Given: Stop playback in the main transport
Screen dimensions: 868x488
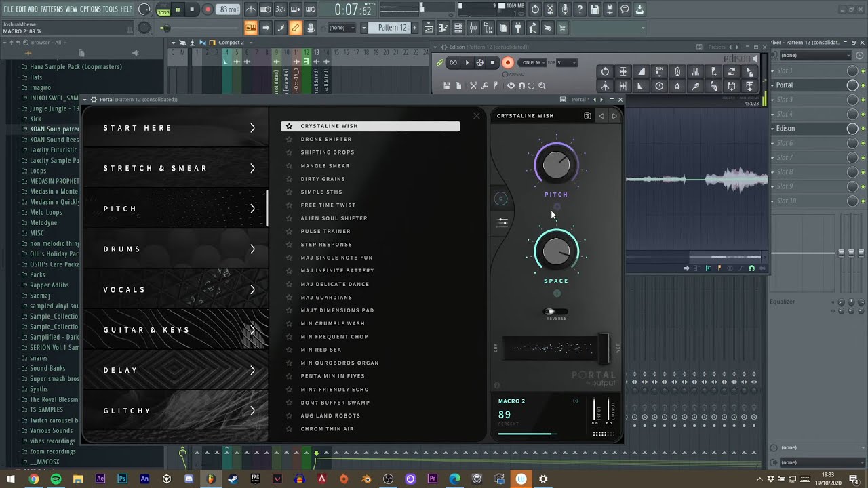Looking at the screenshot, I should (192, 9).
